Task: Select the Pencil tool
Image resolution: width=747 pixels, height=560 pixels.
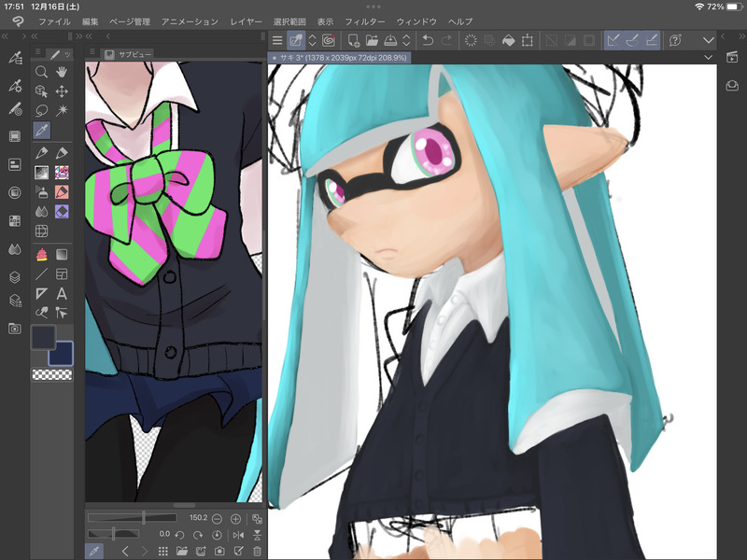Action: pyautogui.click(x=62, y=153)
